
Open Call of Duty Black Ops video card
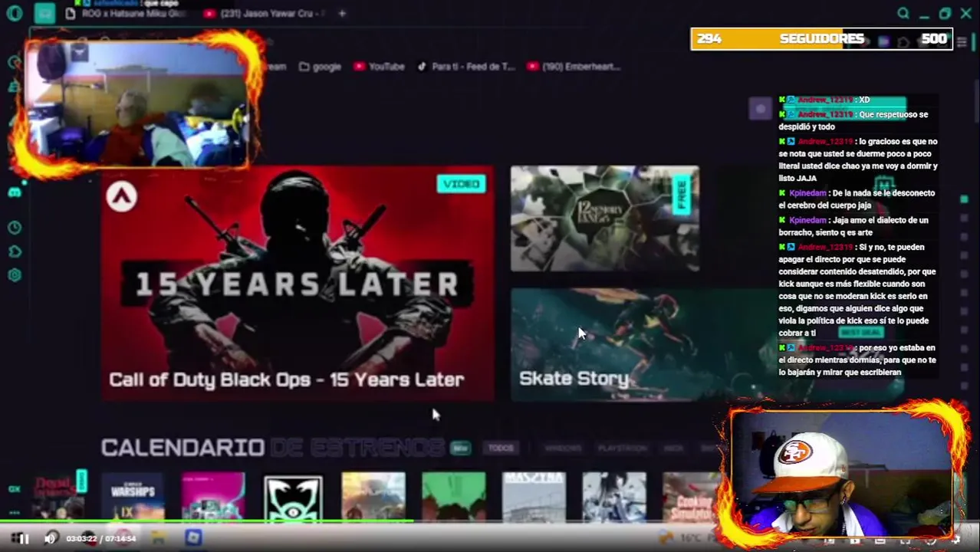click(298, 283)
